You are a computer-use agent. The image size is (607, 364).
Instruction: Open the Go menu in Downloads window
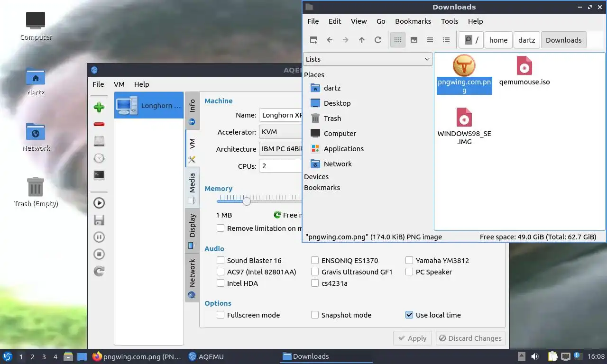coord(381,21)
